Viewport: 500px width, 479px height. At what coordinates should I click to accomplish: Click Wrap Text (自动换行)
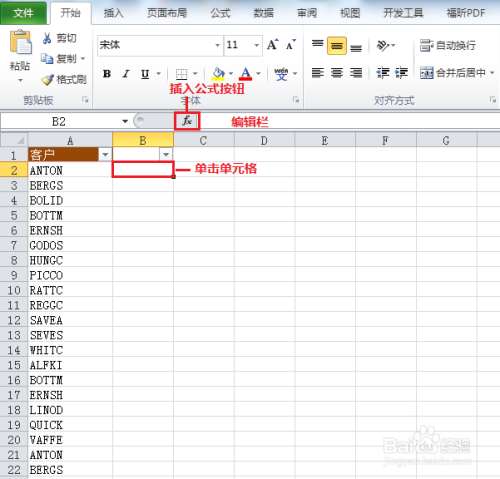pyautogui.click(x=448, y=45)
